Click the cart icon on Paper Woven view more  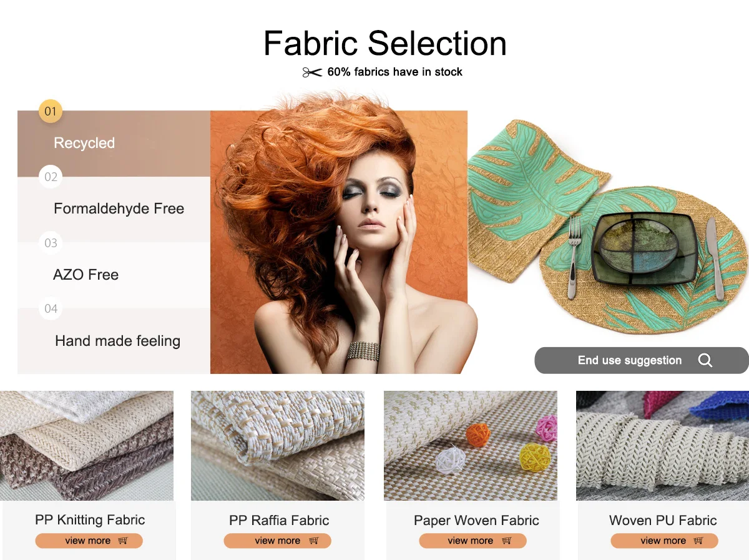(506, 541)
